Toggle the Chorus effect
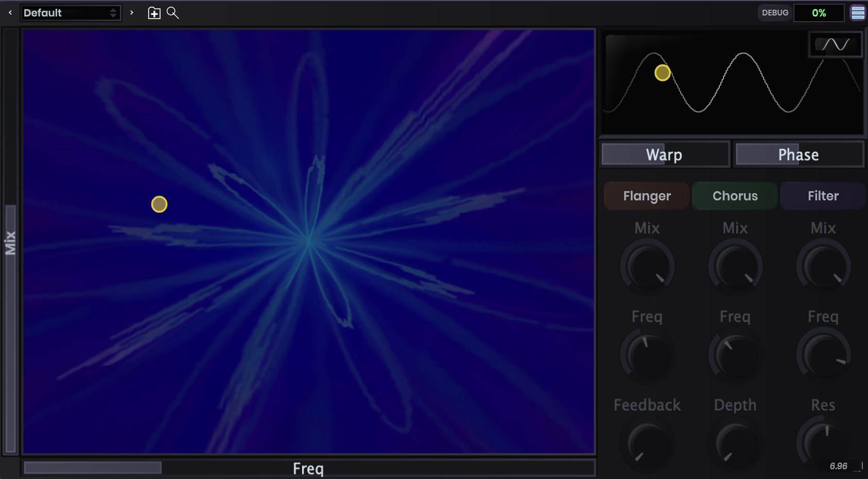This screenshot has height=479, width=868. coord(735,196)
